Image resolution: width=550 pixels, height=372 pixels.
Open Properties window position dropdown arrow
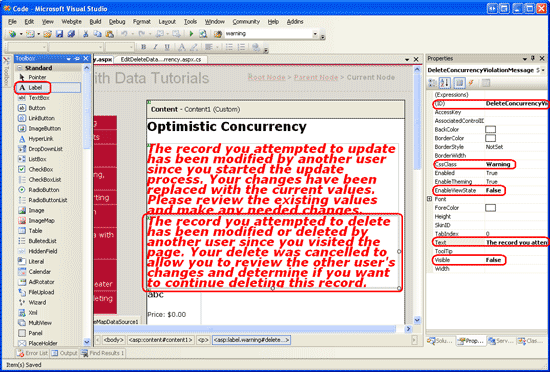(x=525, y=59)
